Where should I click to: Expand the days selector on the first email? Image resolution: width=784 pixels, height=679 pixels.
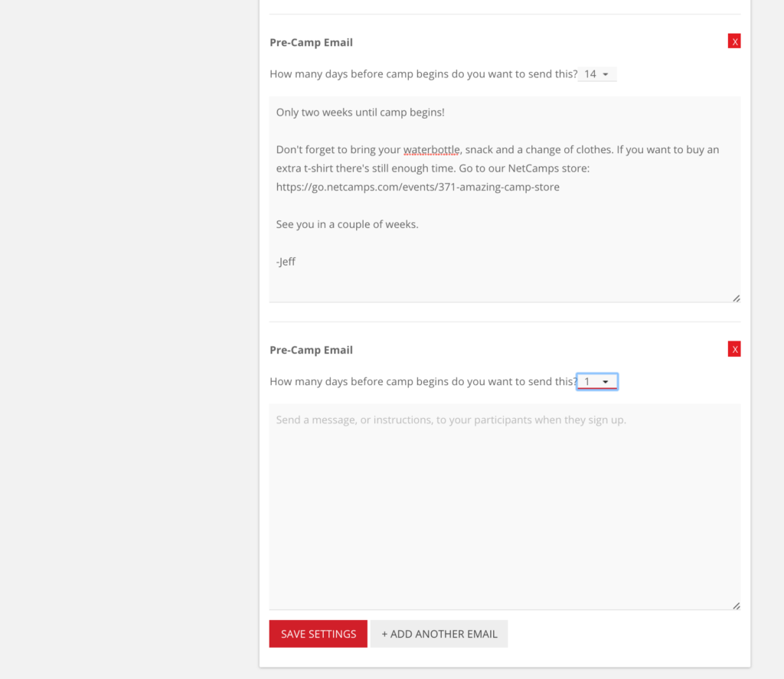click(597, 73)
